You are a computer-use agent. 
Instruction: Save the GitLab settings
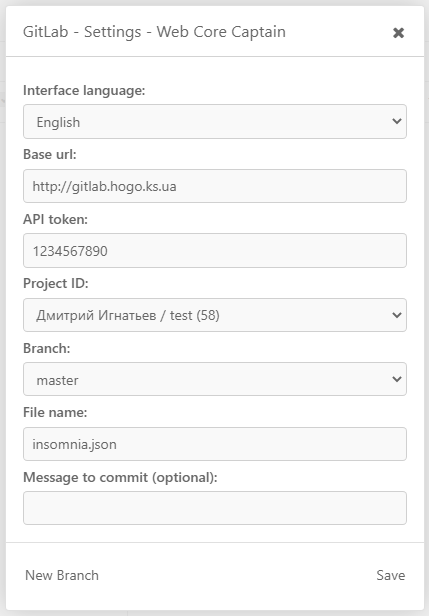[x=390, y=575]
